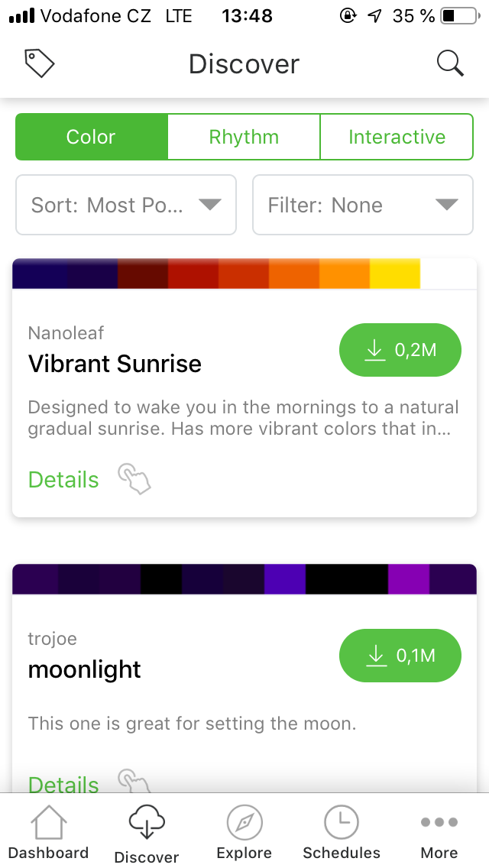Viewport: 489px width, 868px height.
Task: Open the Sort: Most Popular dropdown
Action: 126,205
